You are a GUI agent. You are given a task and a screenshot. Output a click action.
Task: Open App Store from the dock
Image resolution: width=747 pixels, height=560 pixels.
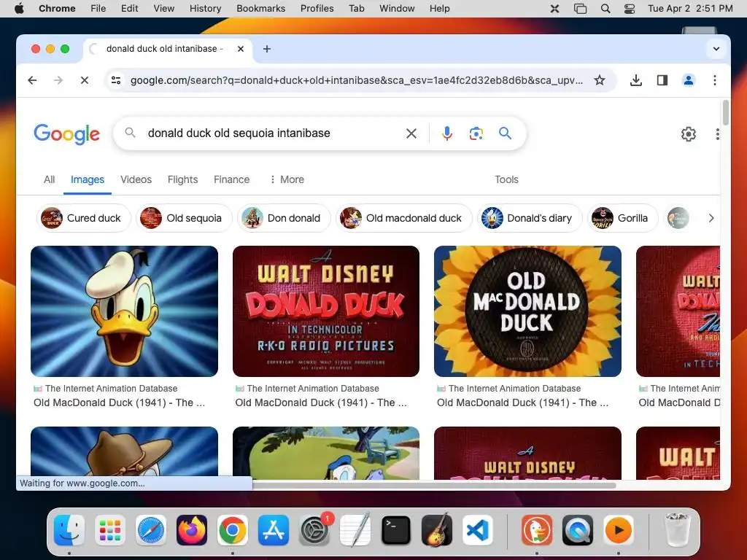tap(274, 530)
